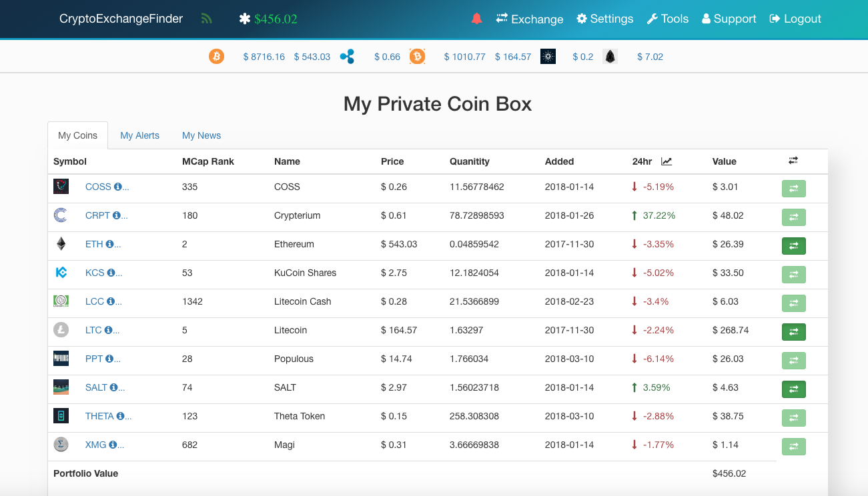Click exchange button in SALT row
The width and height of the screenshot is (868, 496).
point(794,389)
